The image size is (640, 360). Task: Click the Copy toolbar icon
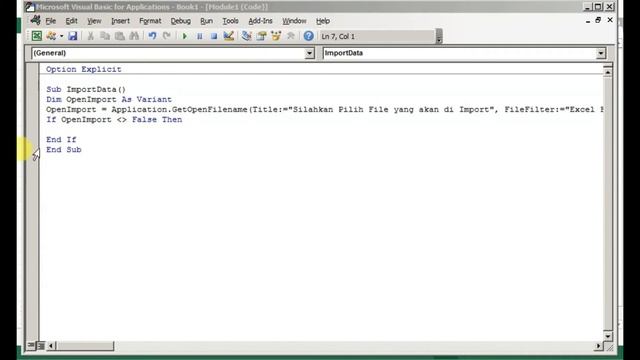[105, 36]
